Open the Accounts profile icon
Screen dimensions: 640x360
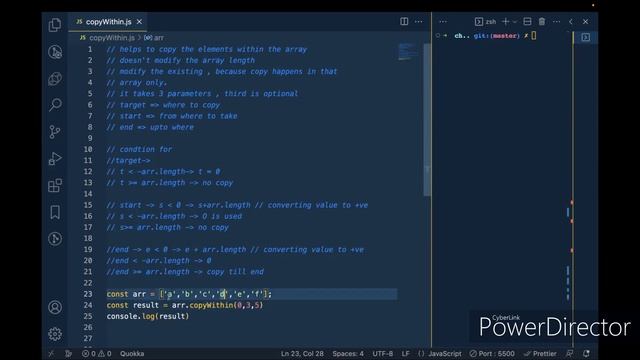[55, 307]
